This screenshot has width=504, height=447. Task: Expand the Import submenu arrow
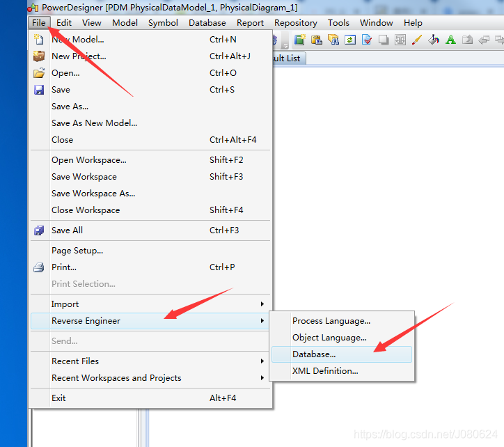pyautogui.click(x=262, y=304)
